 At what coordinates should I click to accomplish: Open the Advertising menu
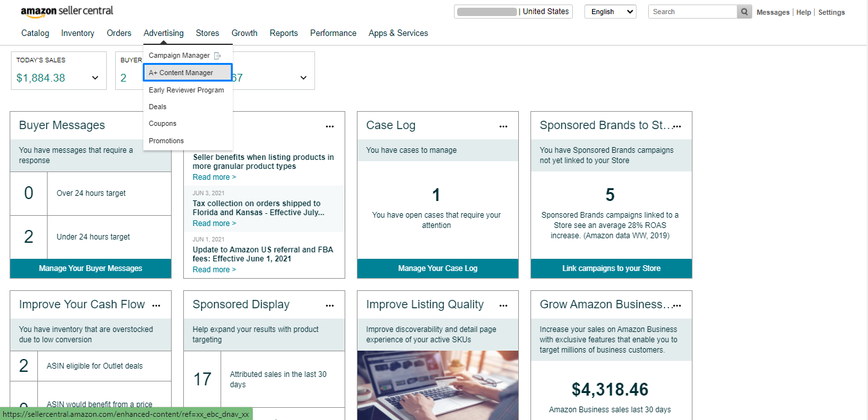pos(163,33)
